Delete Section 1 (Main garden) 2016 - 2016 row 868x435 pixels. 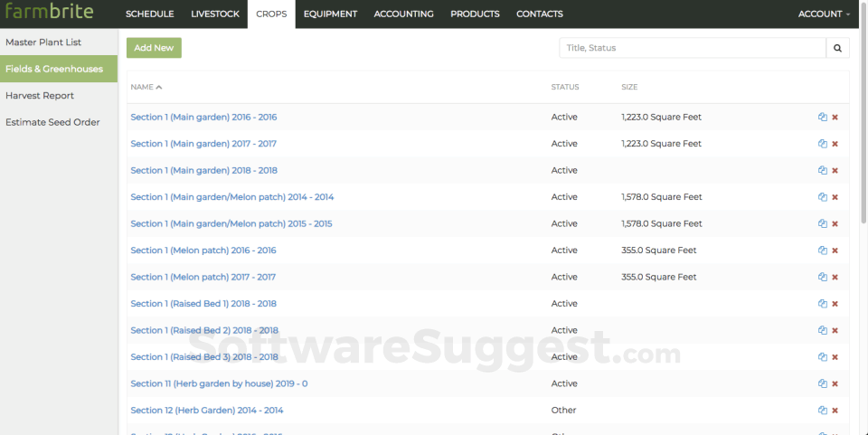pyautogui.click(x=835, y=117)
